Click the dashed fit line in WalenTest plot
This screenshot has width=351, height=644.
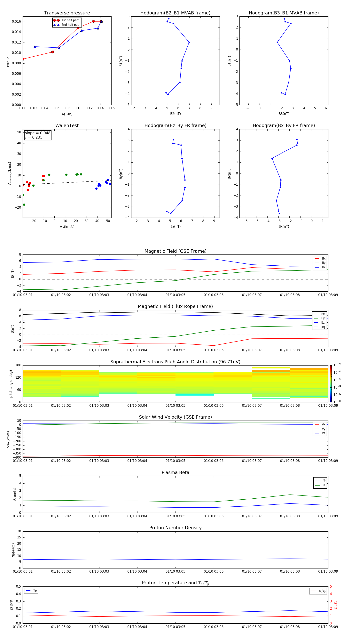(x=67, y=182)
